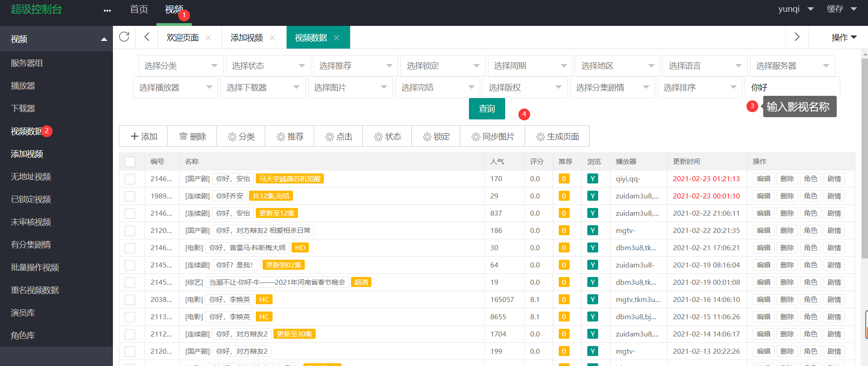868x366 pixels.
Task: Close the 视频数据 tab
Action: (336, 38)
